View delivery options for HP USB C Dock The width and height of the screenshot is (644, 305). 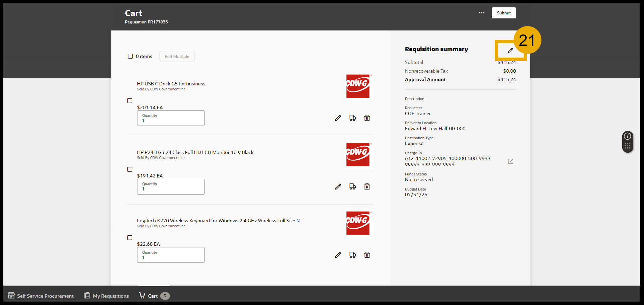(352, 118)
